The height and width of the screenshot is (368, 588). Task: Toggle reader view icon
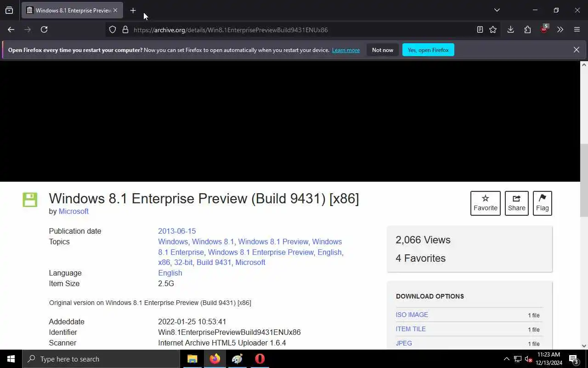point(480,29)
